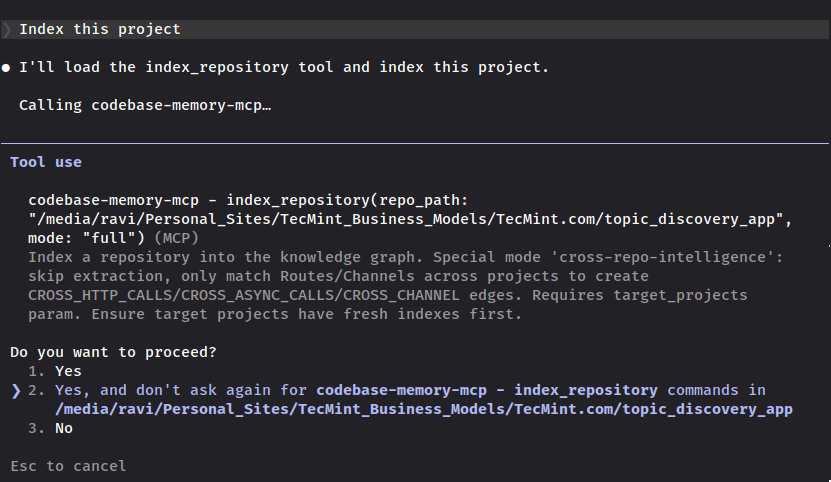Click the tool description mentioning cross-repo-intelligence
The image size is (831, 482).
[405, 286]
